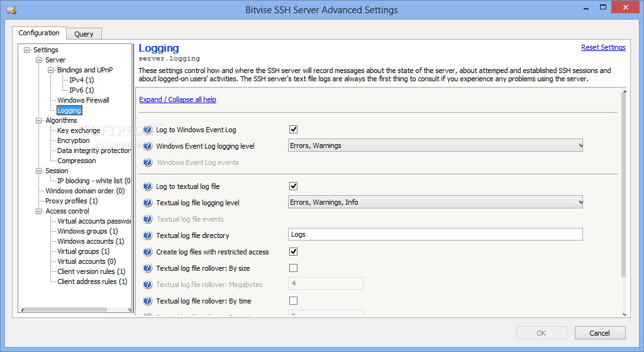The width and height of the screenshot is (644, 352).
Task: Open help for Log to Windows Event Log
Action: (x=147, y=130)
